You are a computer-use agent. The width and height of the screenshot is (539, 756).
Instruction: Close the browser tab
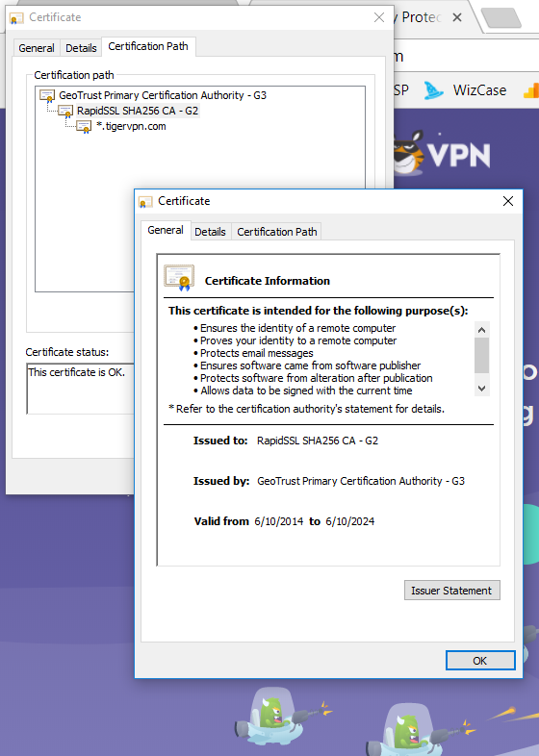[457, 17]
